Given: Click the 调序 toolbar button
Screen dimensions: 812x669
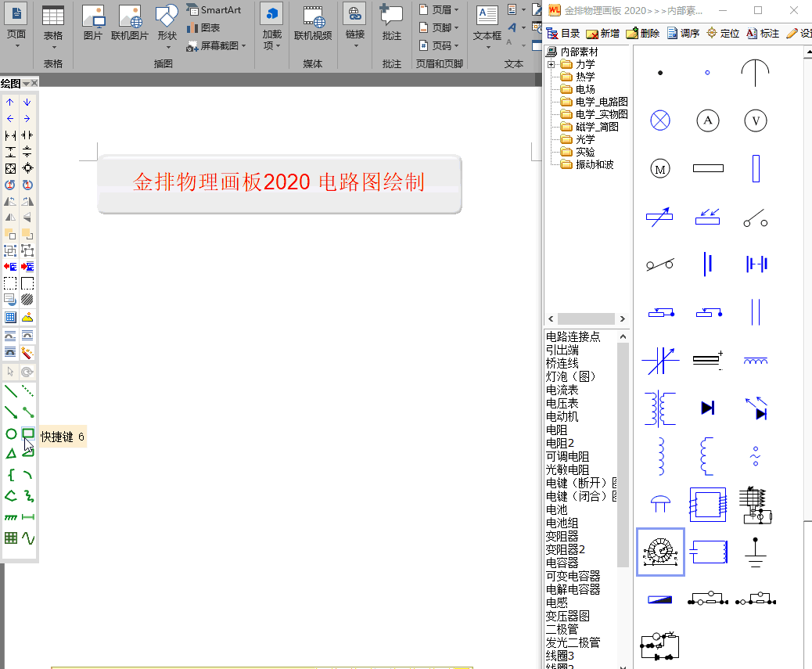Looking at the screenshot, I should (x=683, y=34).
